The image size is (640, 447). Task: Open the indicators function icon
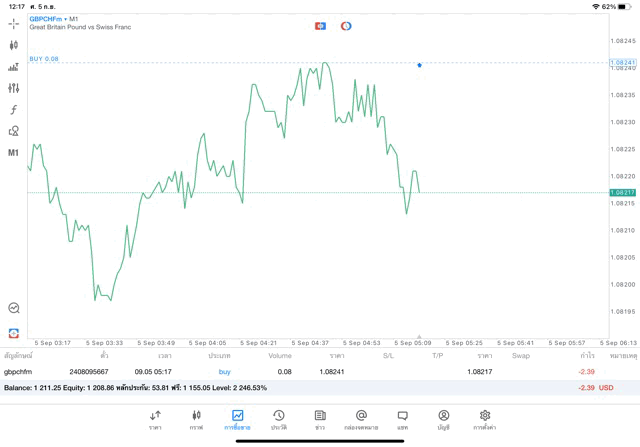(x=14, y=110)
